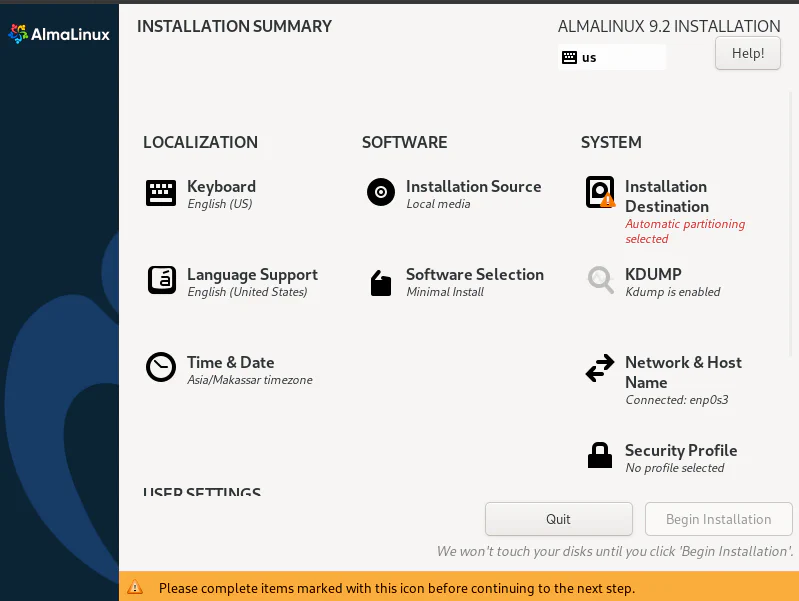Image resolution: width=799 pixels, height=601 pixels.
Task: Click the Network & Host Name arrows icon
Action: click(x=600, y=368)
